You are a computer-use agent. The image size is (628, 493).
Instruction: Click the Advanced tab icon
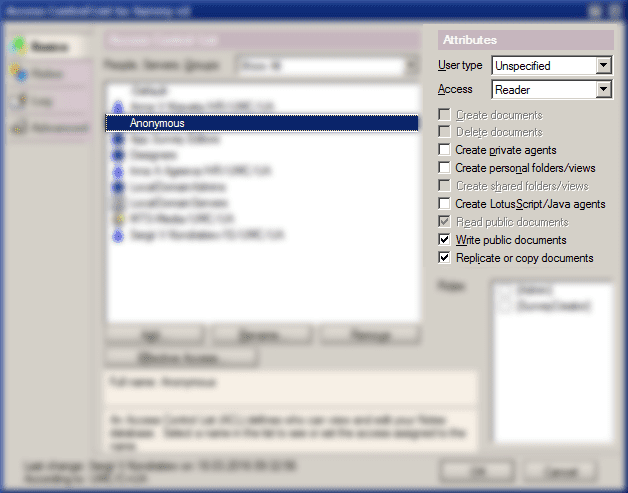(19, 128)
